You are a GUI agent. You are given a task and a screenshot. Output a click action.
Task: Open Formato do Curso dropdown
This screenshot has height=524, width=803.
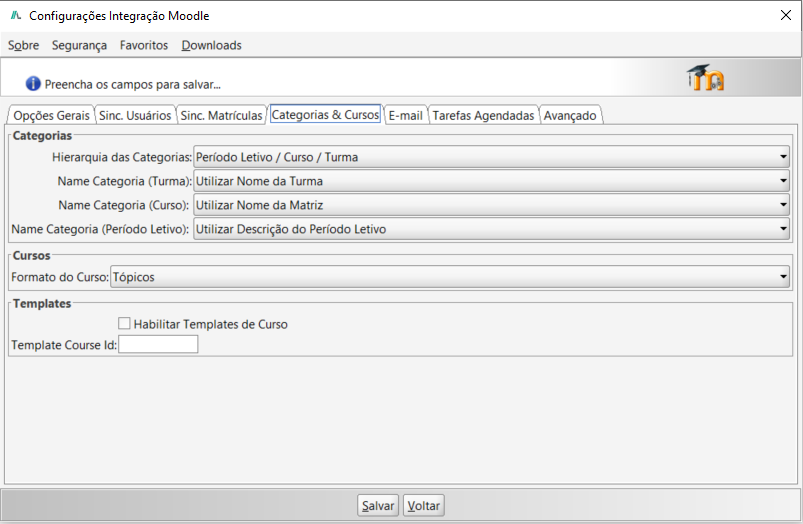[x=450, y=277]
